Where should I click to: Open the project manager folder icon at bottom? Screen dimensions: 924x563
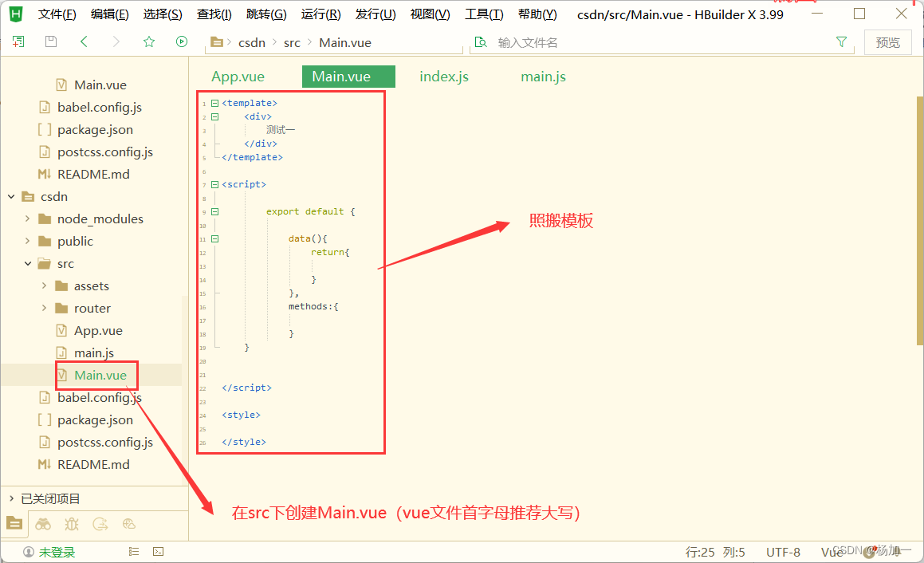[x=14, y=523]
